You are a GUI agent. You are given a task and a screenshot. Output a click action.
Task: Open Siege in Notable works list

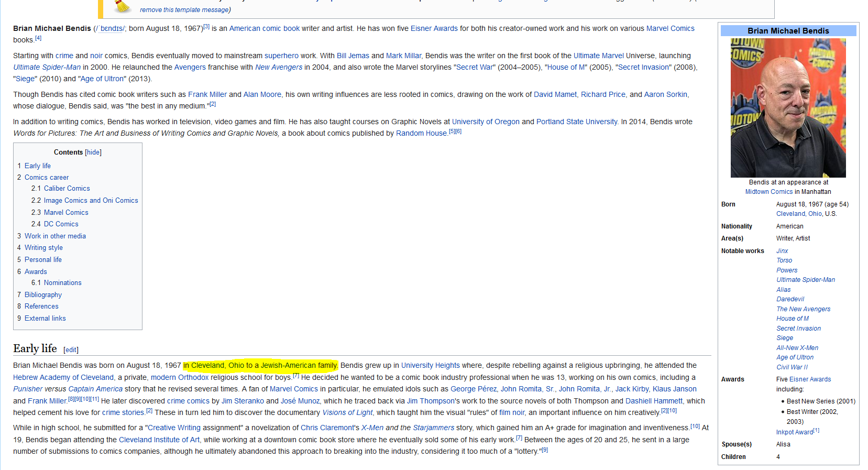(x=785, y=338)
